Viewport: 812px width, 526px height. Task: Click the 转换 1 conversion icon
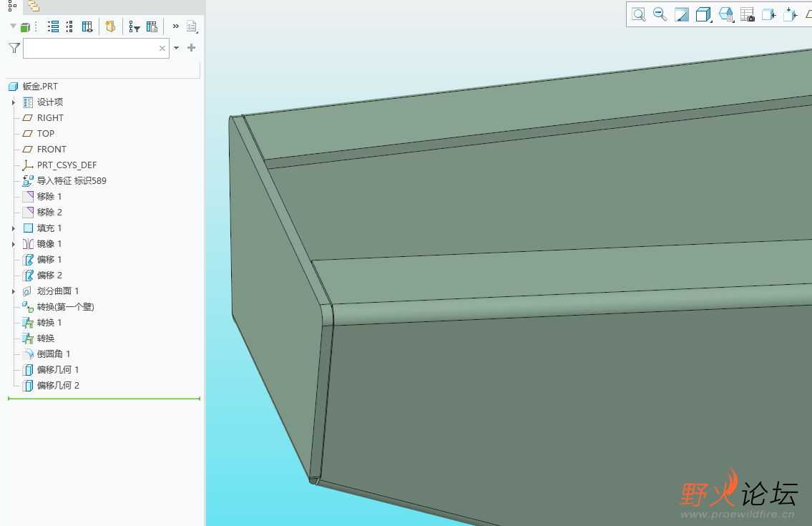click(28, 322)
